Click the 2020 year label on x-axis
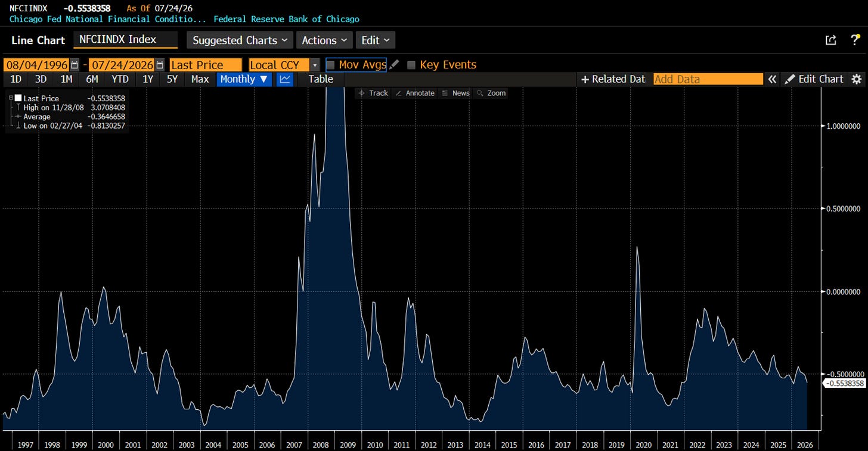The width and height of the screenshot is (868, 451). pyautogui.click(x=643, y=445)
